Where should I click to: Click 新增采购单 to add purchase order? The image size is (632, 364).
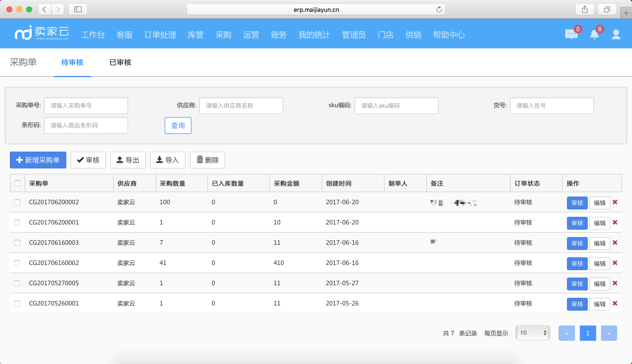tap(38, 160)
